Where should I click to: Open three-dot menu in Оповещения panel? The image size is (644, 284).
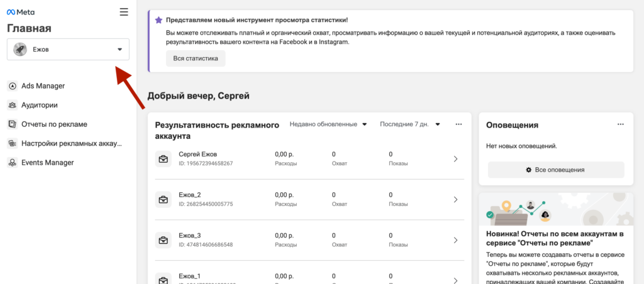(620, 124)
